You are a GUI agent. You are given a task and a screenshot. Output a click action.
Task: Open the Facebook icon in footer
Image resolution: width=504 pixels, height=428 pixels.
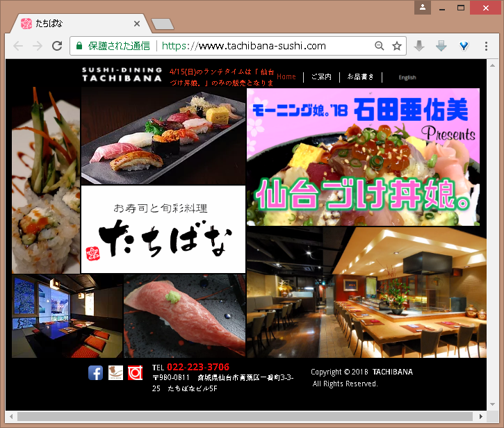tap(95, 372)
